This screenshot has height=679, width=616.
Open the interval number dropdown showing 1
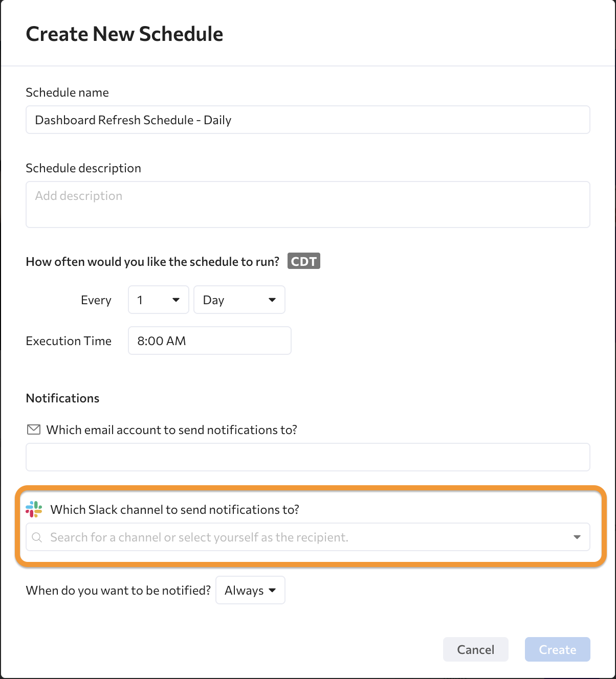click(x=159, y=300)
